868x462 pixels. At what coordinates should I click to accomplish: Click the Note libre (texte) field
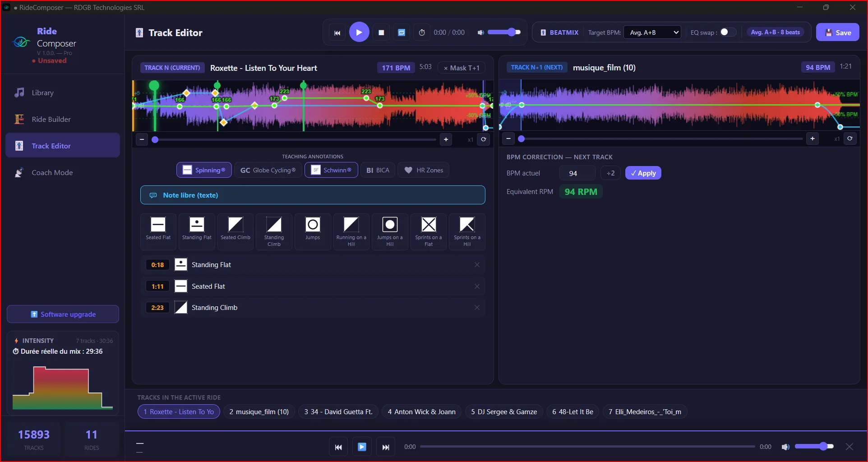(313, 195)
